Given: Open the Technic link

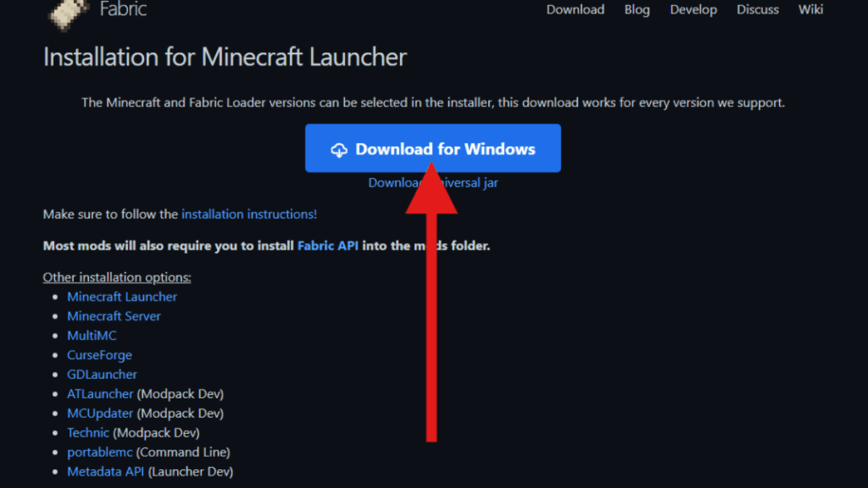Looking at the screenshot, I should point(88,432).
